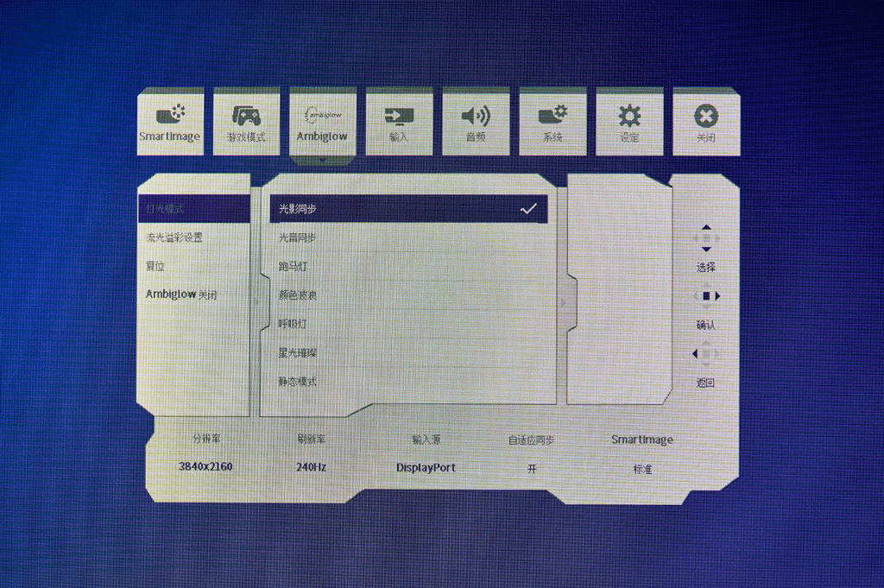Click the arrow below the Ambiglow tab
The image size is (884, 588).
pyautogui.click(x=322, y=160)
